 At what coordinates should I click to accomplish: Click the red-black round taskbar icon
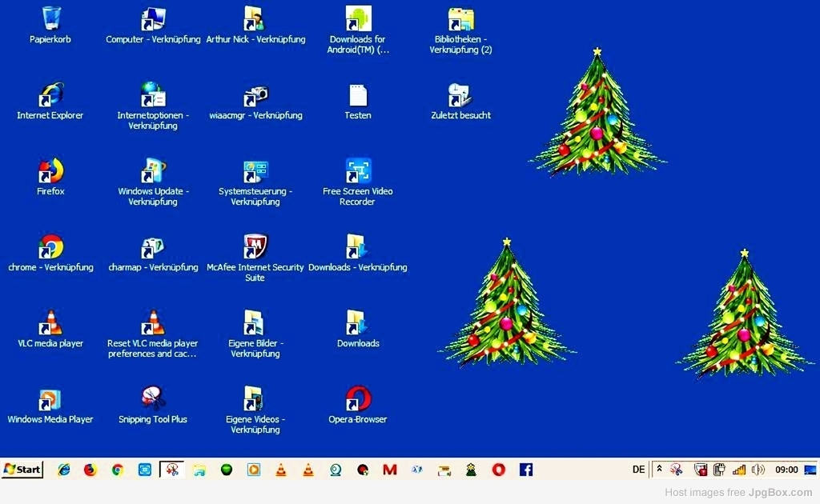coord(363,470)
